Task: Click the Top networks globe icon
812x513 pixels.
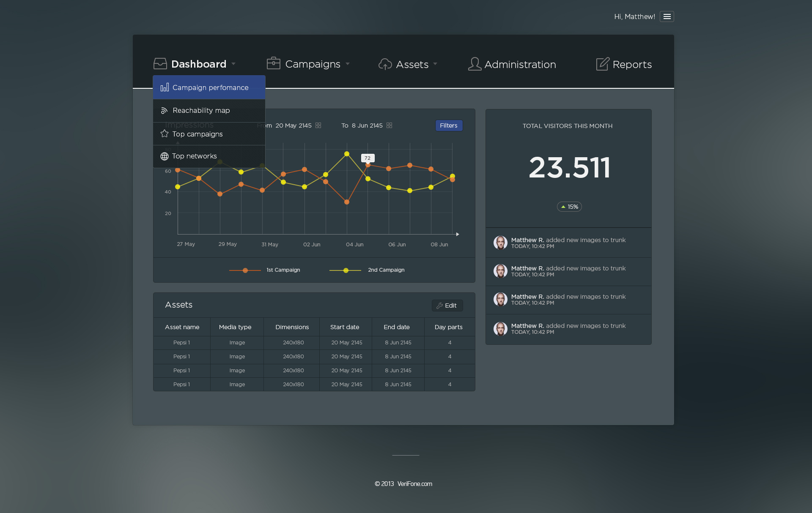Action: pos(164,156)
